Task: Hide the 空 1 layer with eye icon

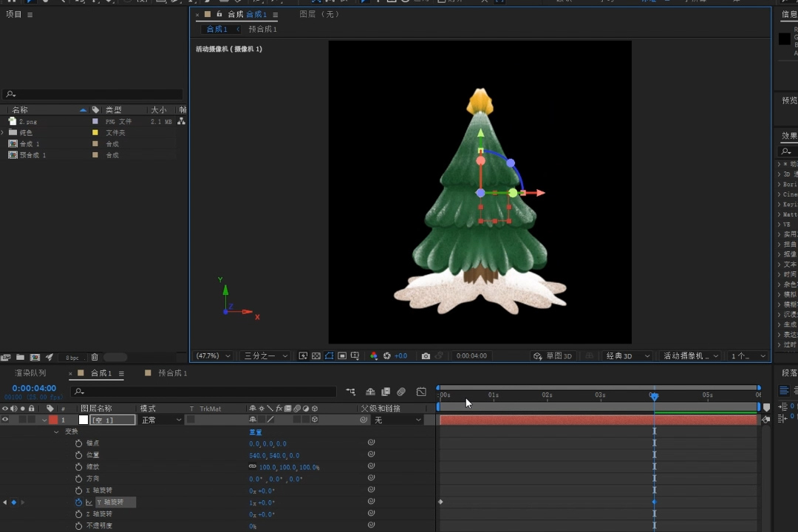Action: [5, 420]
